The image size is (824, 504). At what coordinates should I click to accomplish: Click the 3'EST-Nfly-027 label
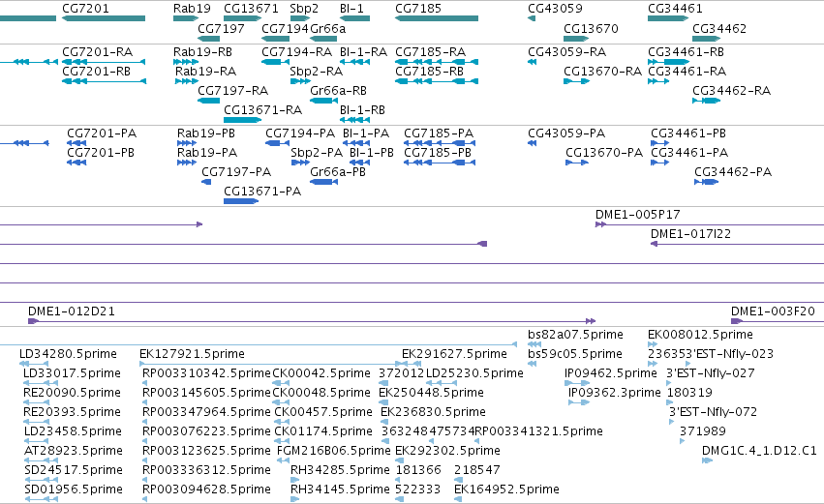coord(711,373)
